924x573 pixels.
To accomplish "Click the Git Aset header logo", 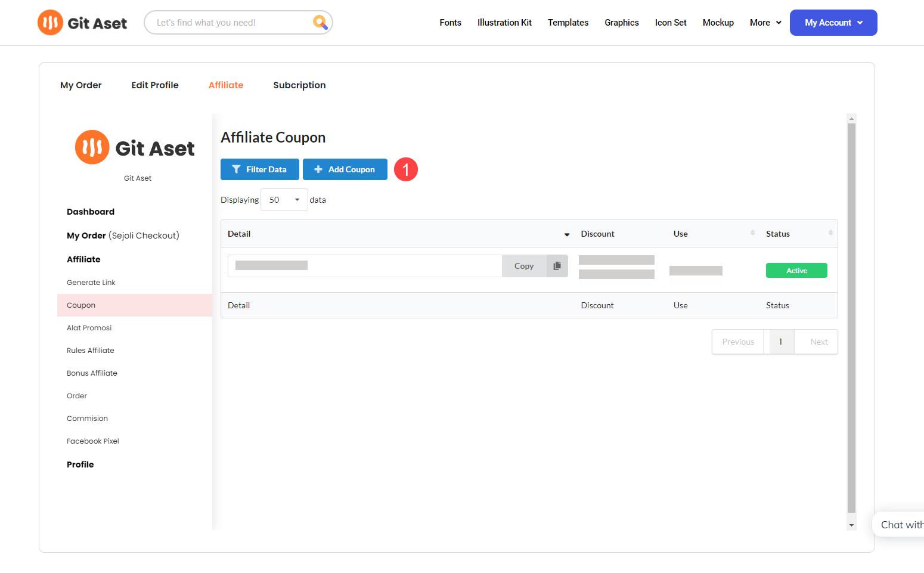I will coord(82,23).
